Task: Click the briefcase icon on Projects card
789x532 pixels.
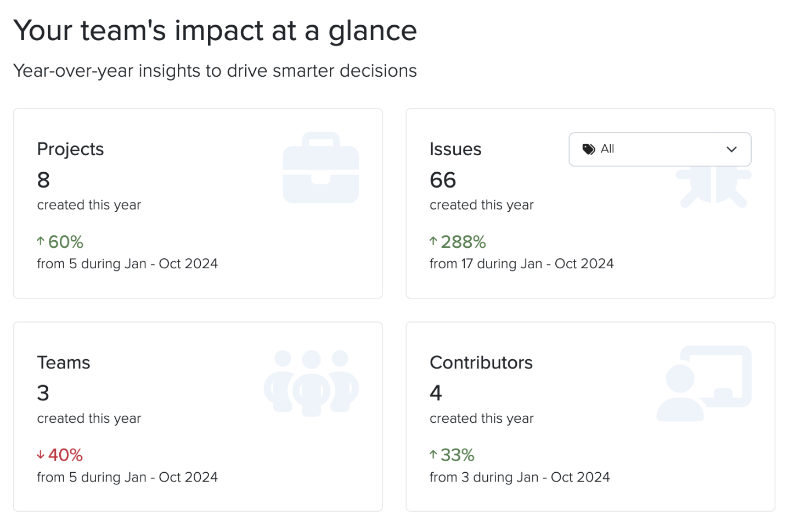Action: coord(320,168)
